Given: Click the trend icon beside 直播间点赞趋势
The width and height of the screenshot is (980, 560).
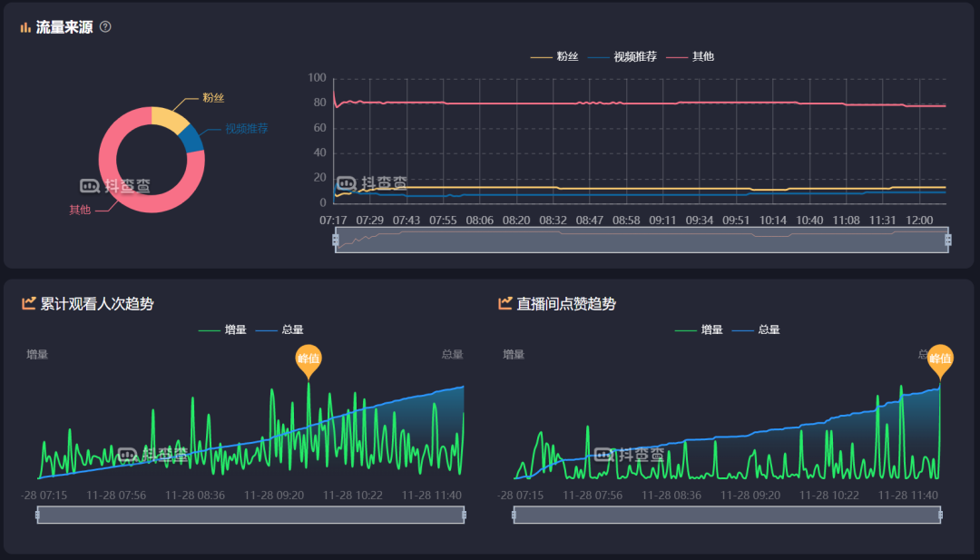Looking at the screenshot, I should click(x=505, y=303).
